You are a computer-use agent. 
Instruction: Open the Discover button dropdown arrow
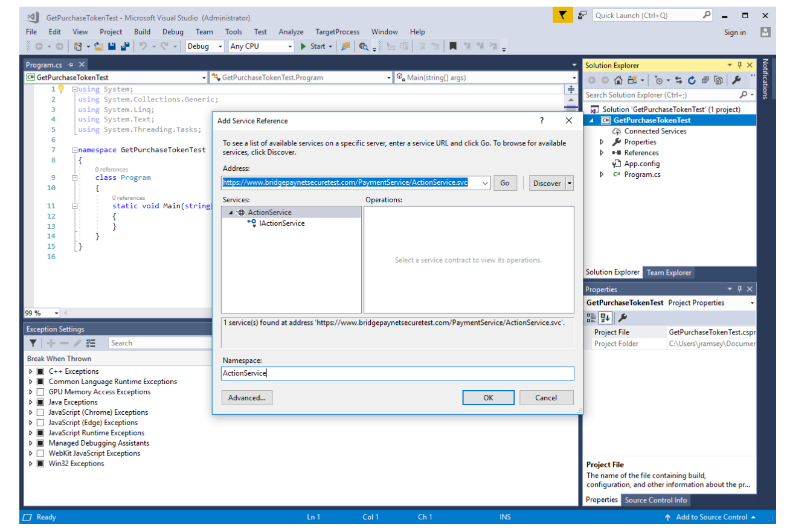tap(569, 184)
